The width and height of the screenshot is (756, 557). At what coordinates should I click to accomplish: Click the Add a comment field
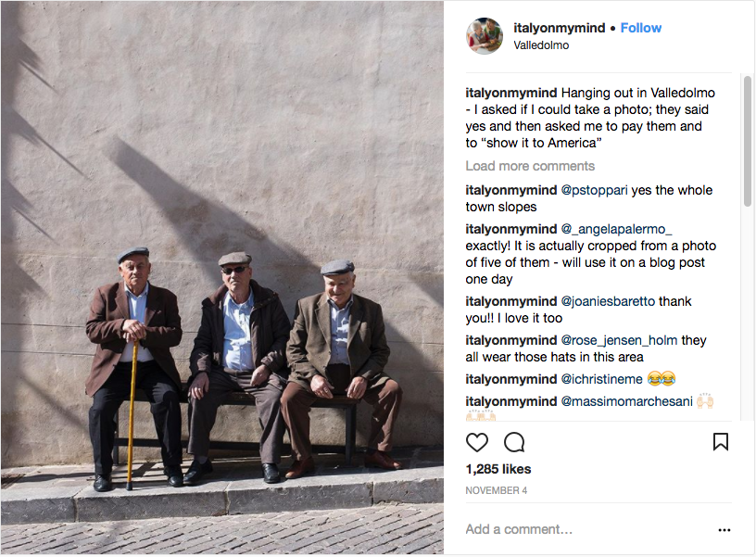[590, 529]
